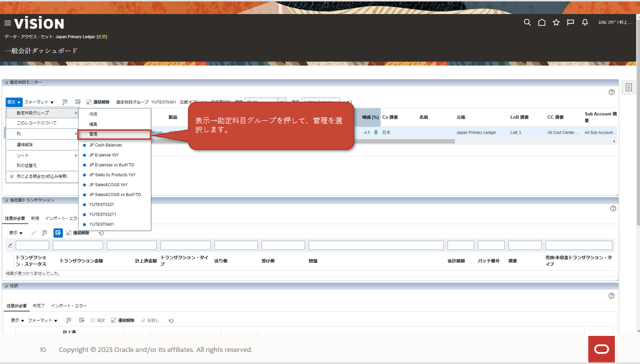Focus the first filter field in 会社間トランザクション
This screenshot has width=640, height=364.
click(33, 245)
